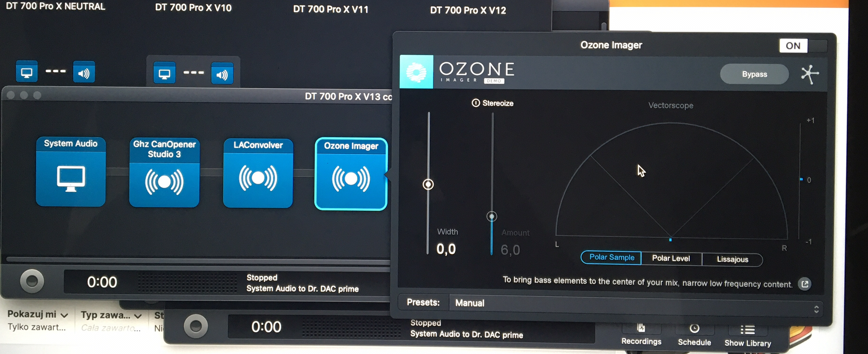Open the Ozone options star-shaped icon
The width and height of the screenshot is (868, 354).
click(810, 74)
